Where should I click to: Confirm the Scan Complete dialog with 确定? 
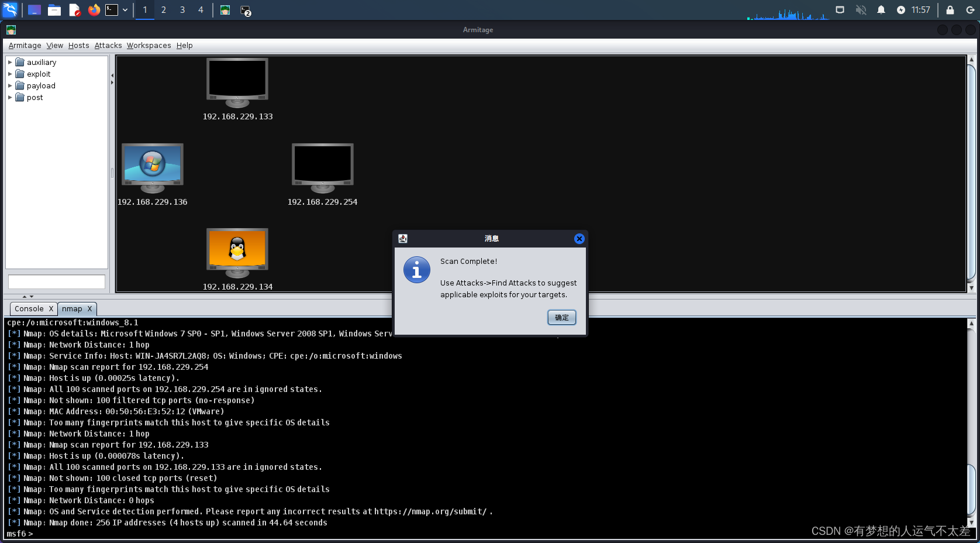tap(562, 318)
